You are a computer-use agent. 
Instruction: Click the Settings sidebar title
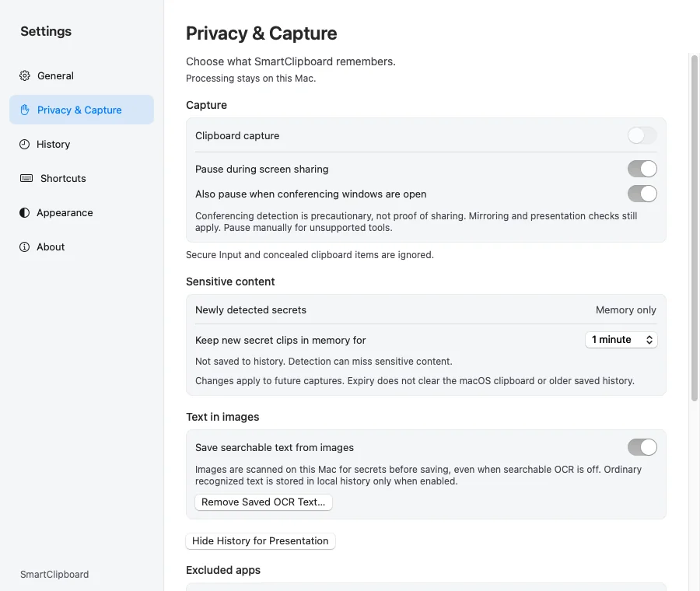46,31
